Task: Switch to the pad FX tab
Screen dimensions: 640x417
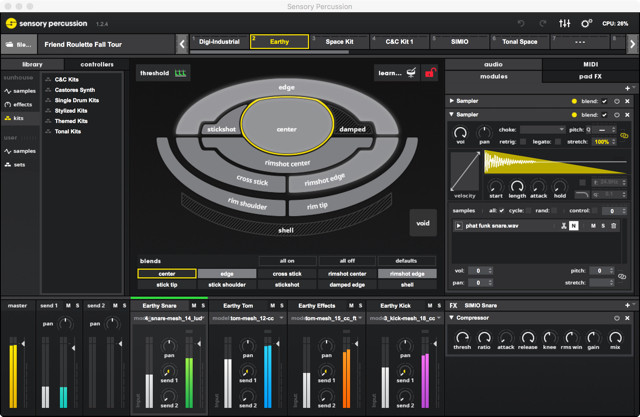Action: 590,76
